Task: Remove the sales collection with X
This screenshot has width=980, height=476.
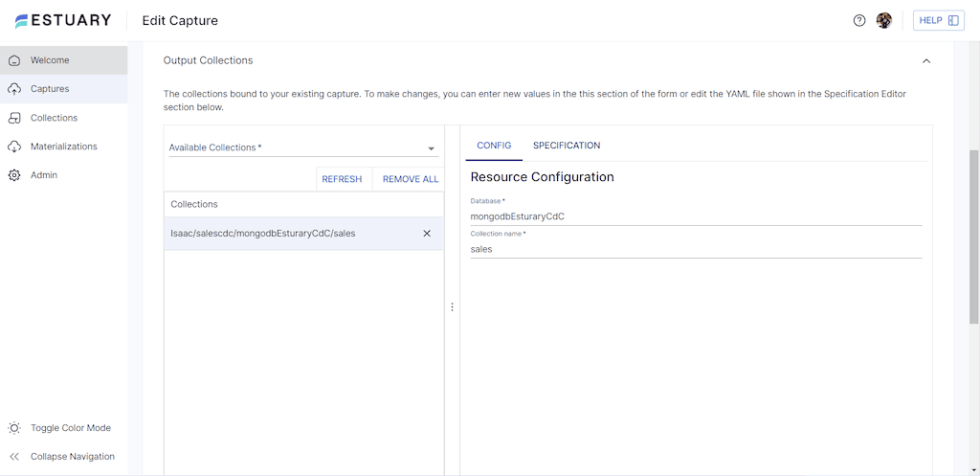Action: click(427, 234)
